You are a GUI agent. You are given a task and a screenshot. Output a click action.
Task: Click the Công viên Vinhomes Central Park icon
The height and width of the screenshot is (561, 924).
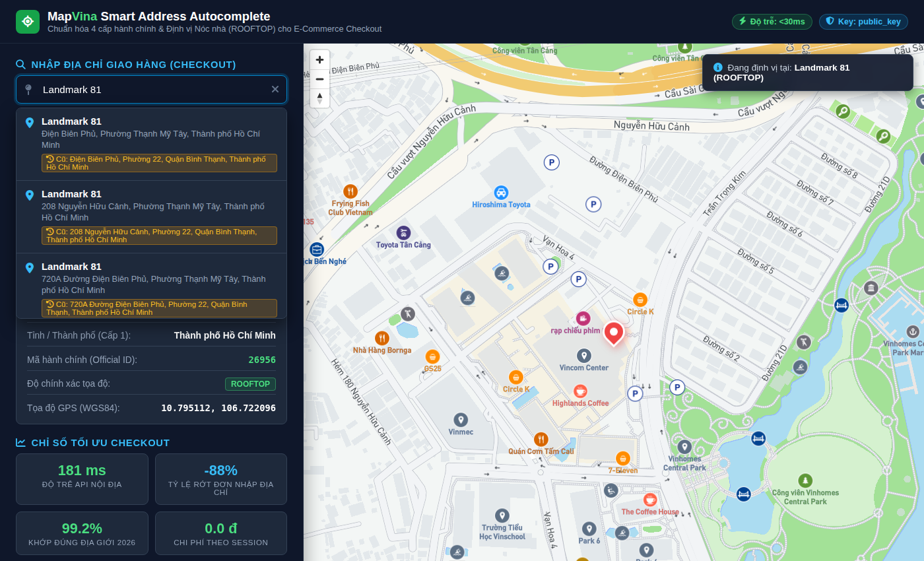tap(805, 480)
